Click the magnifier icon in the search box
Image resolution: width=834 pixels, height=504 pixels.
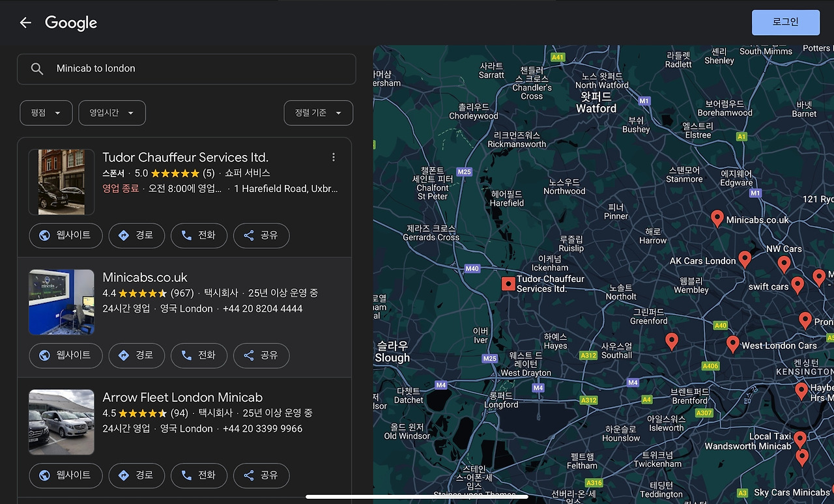37,69
